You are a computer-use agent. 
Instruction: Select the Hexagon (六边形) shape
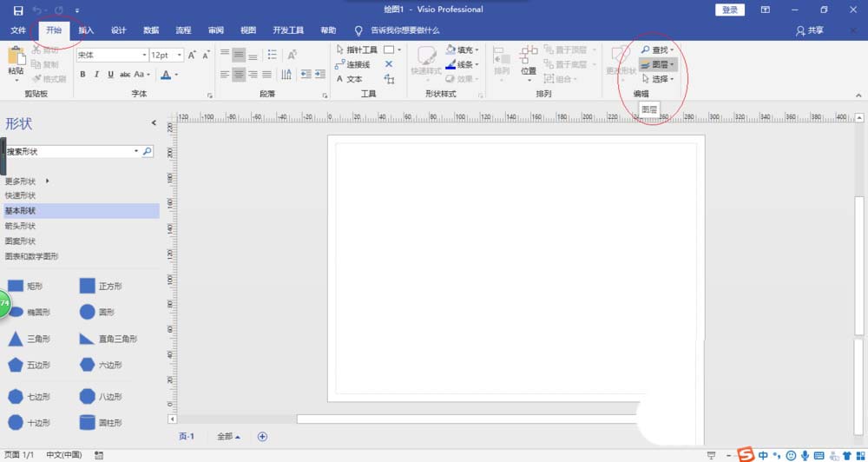[101, 365]
